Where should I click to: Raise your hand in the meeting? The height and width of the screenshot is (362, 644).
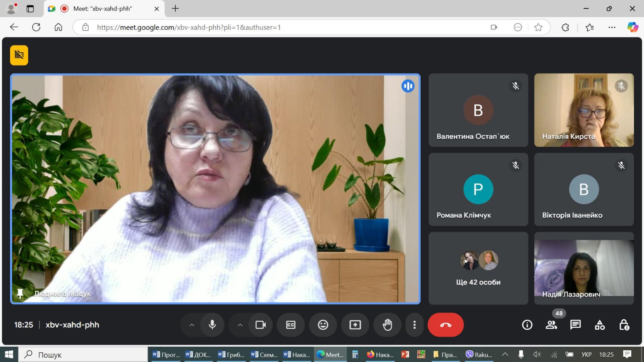(387, 325)
